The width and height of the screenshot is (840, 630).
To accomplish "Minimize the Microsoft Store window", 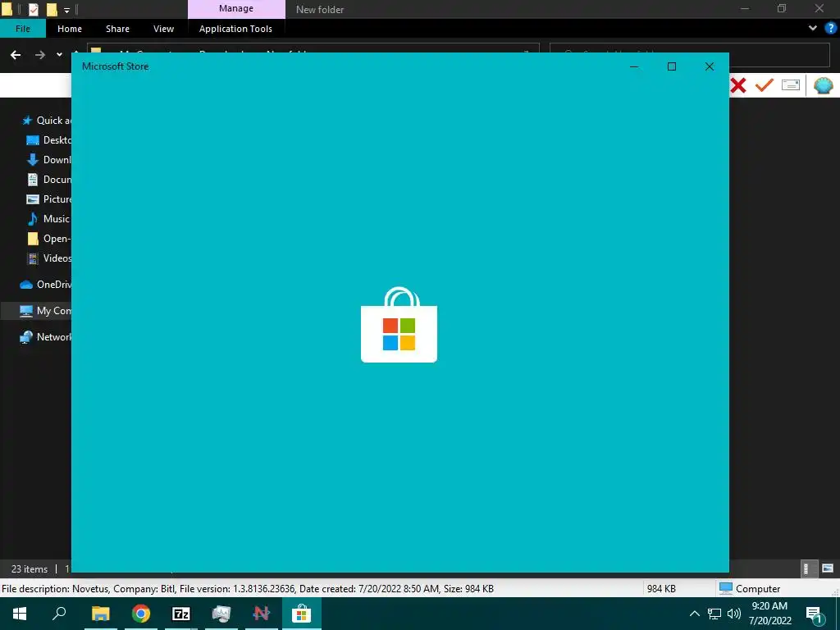I will [634, 66].
